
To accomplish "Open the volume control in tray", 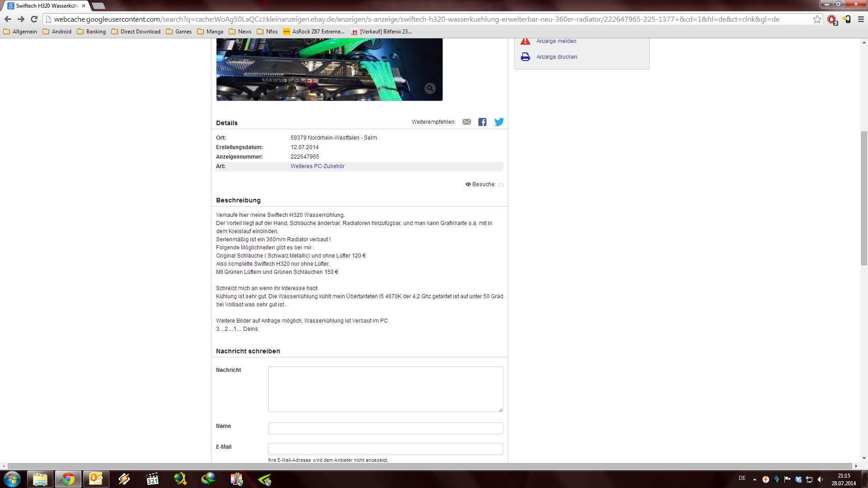I will 820,479.
